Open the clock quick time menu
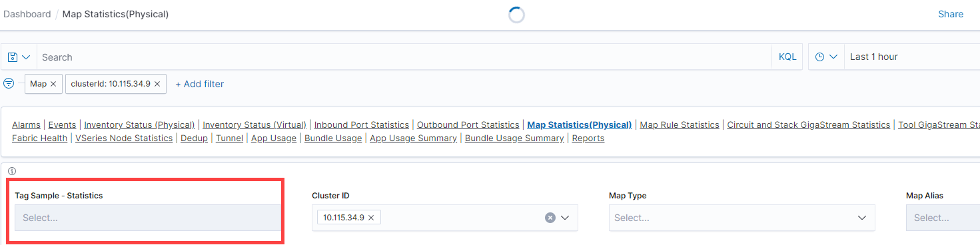This screenshot has width=980, height=245. (x=826, y=57)
